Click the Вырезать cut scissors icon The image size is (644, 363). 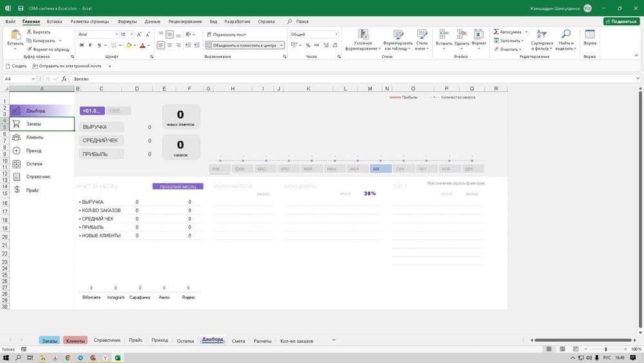pyautogui.click(x=29, y=32)
